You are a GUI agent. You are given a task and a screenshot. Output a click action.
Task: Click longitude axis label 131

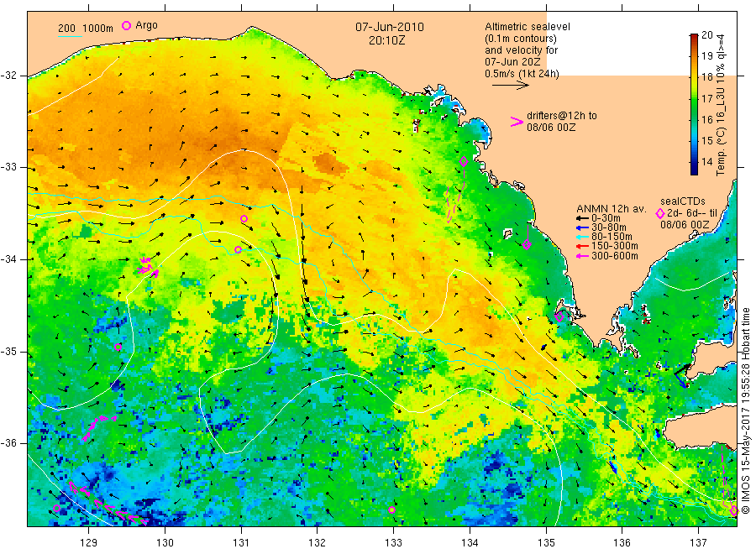click(x=241, y=543)
